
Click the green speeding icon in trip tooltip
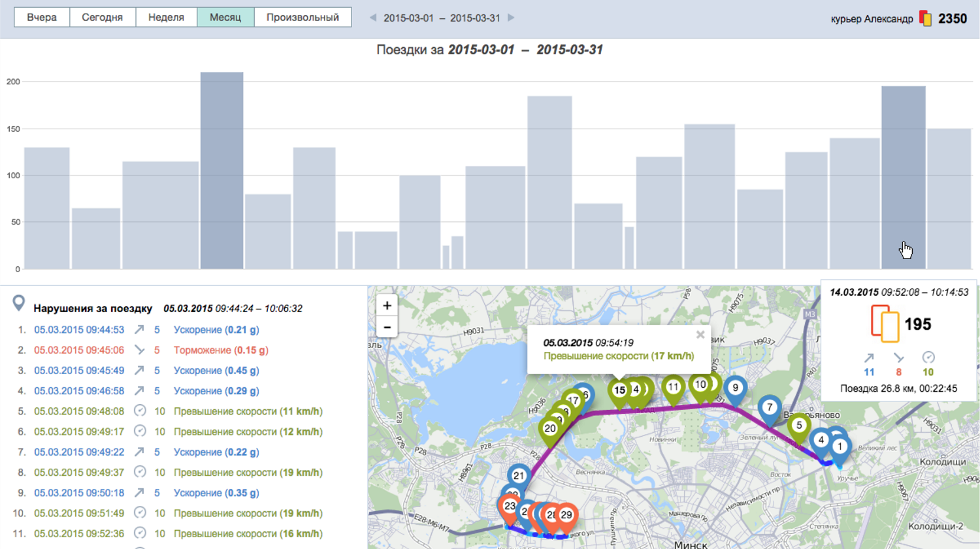point(928,357)
